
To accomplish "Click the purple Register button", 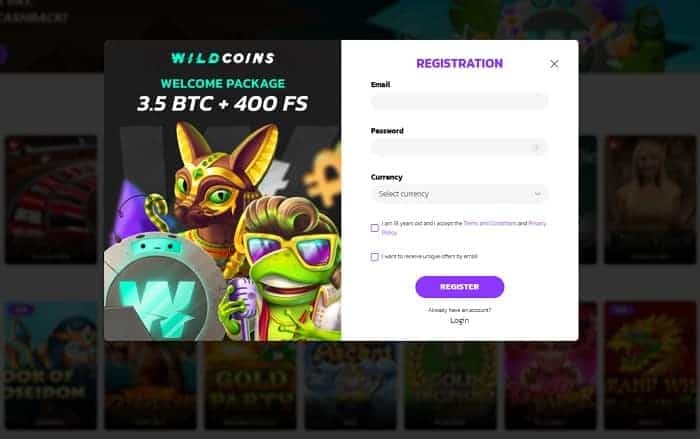I will (459, 287).
